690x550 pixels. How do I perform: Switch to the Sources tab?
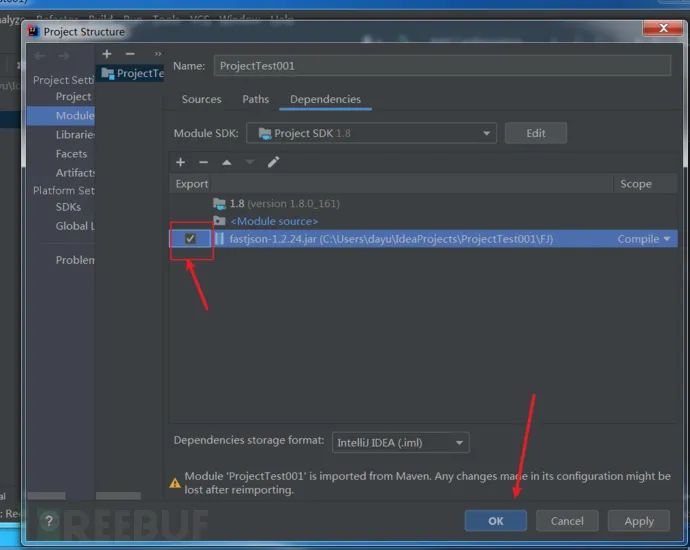point(202,99)
